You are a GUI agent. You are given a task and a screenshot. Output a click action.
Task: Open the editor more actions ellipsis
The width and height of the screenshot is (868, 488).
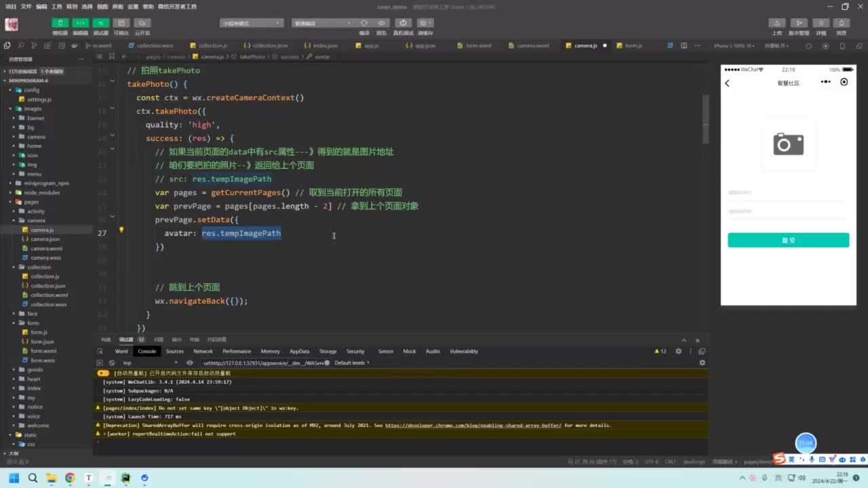point(696,45)
